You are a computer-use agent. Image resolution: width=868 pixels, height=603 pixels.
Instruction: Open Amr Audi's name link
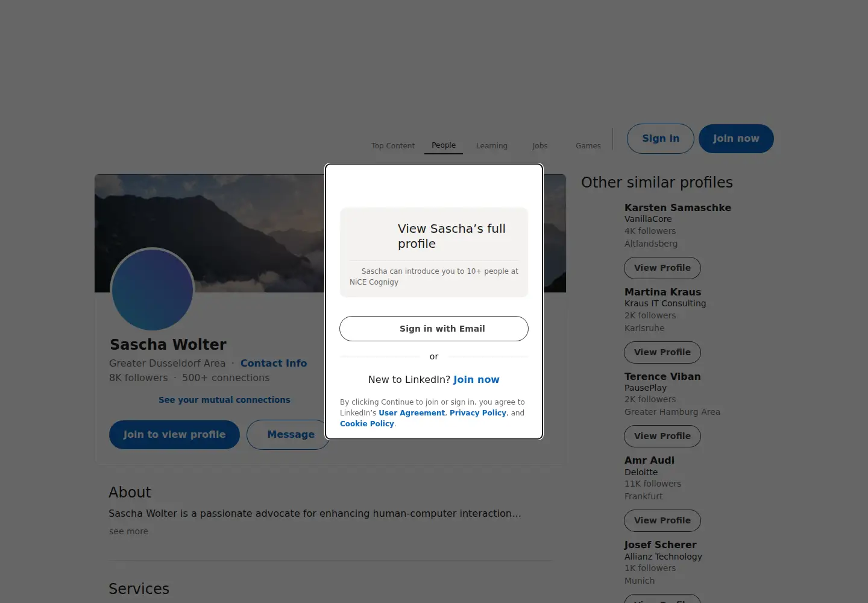(x=649, y=460)
